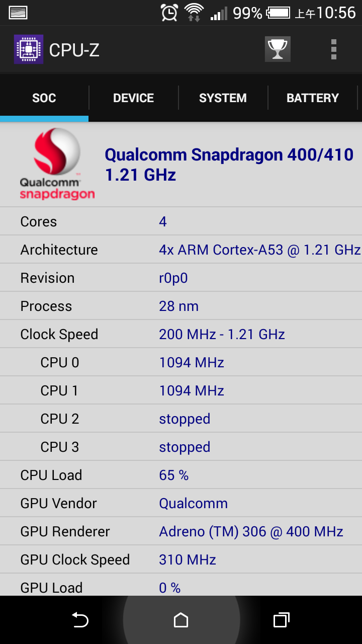Tap the Wi-Fi status icon
Screen dimensions: 362x644
[194, 13]
